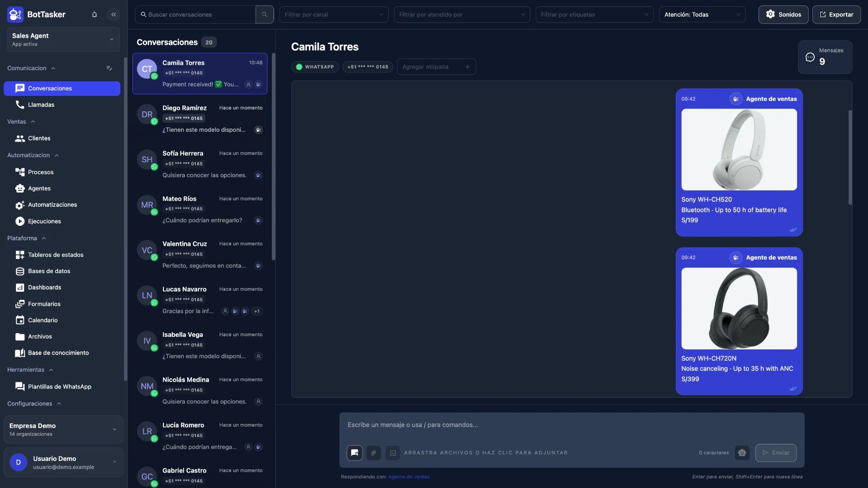
Task: Click the +1 badge on Lucas Navarro row
Action: pyautogui.click(x=257, y=311)
